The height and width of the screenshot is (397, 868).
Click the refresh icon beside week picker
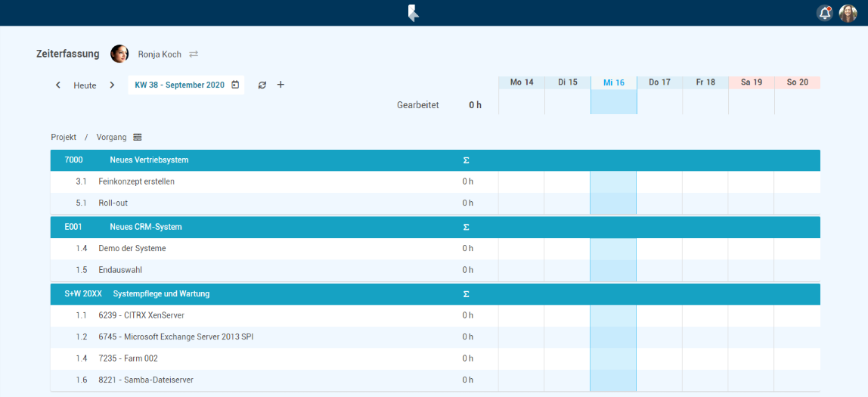click(x=262, y=85)
